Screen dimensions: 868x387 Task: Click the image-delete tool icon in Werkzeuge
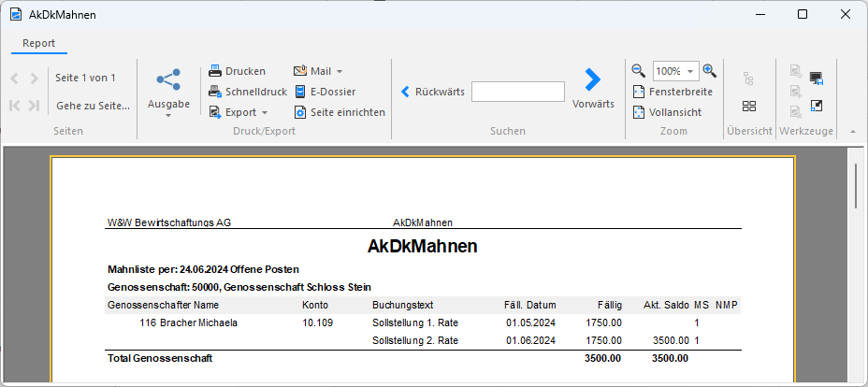tap(795, 112)
